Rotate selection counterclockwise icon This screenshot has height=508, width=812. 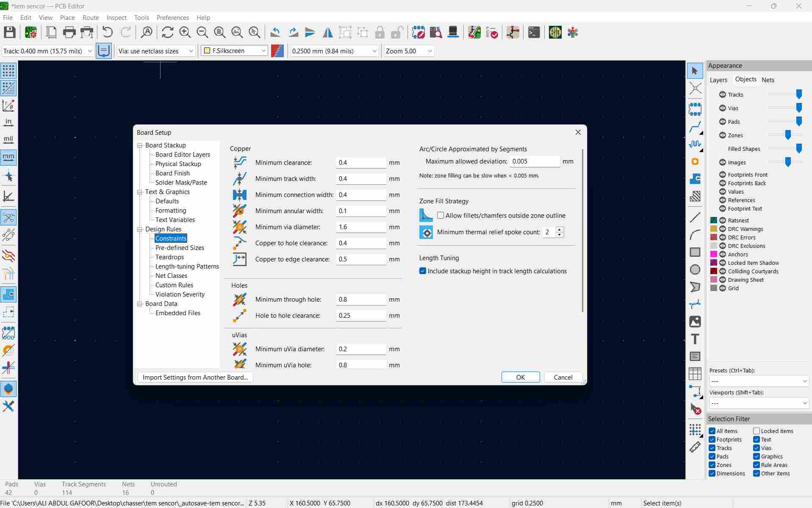click(275, 32)
